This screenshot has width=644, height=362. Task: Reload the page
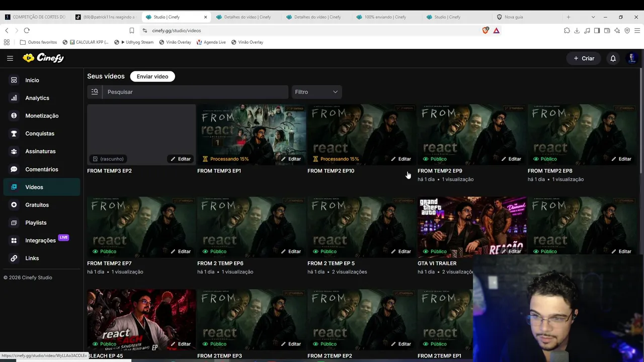point(27,31)
